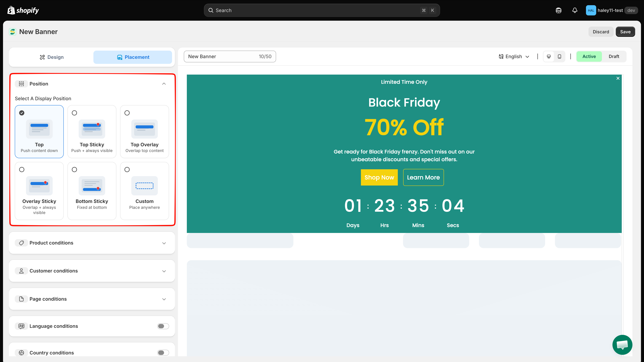
Task: Click the Language conditions icon
Action: 21,326
